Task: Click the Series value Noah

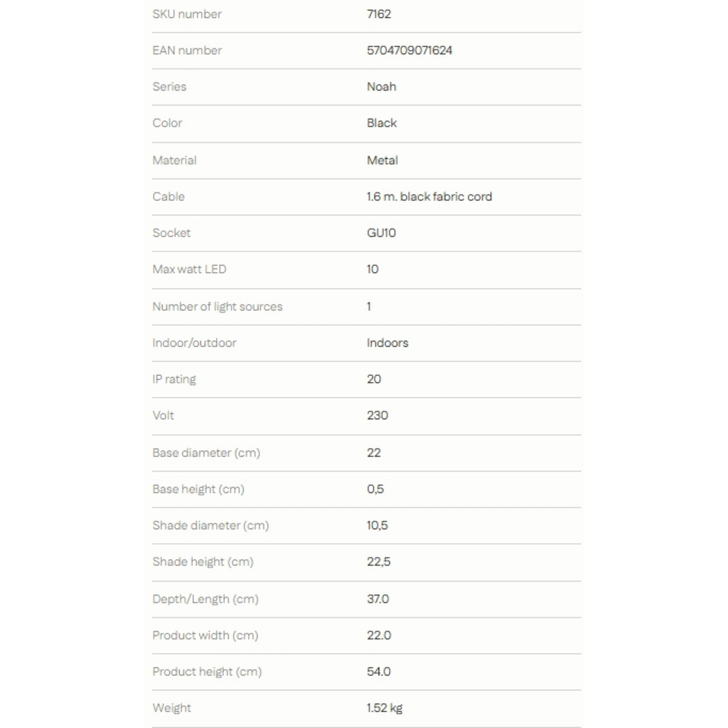Action: click(x=382, y=87)
